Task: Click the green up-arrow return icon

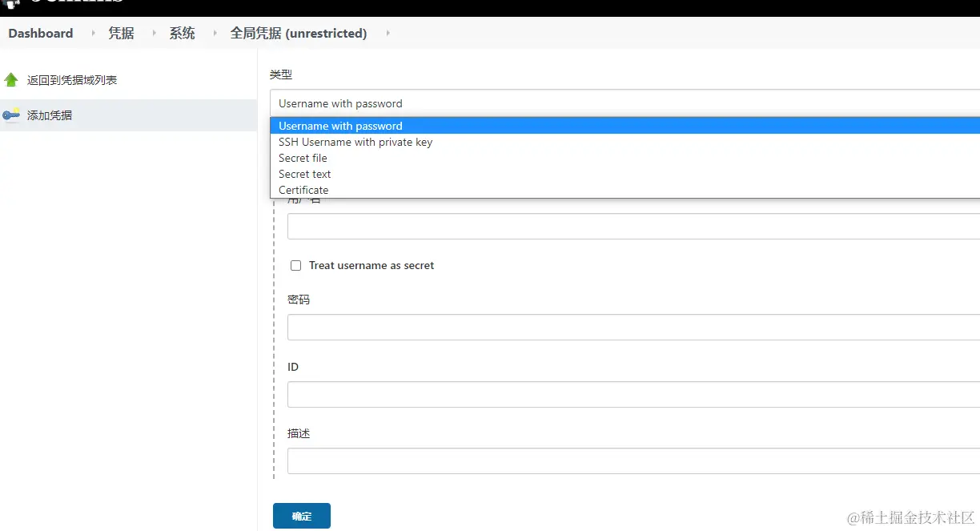Action: click(11, 80)
